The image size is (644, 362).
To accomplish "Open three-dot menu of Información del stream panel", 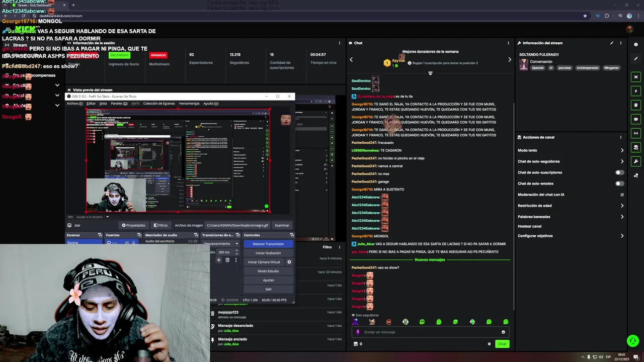I will [620, 43].
